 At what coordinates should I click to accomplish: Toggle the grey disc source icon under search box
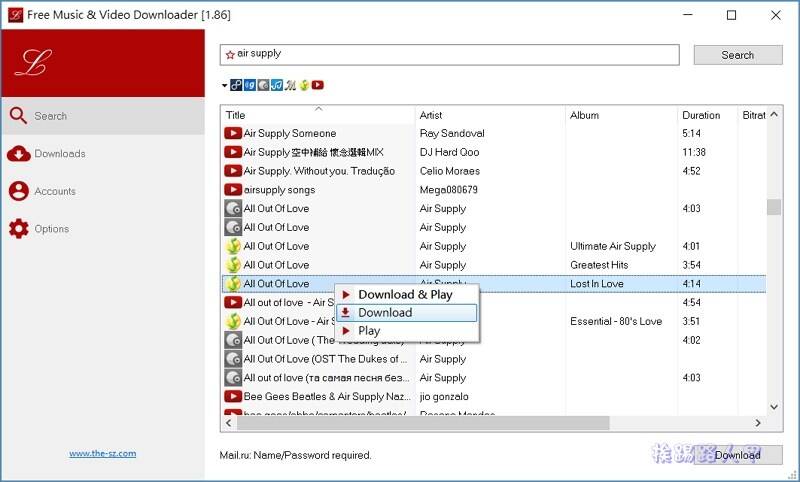[263, 85]
